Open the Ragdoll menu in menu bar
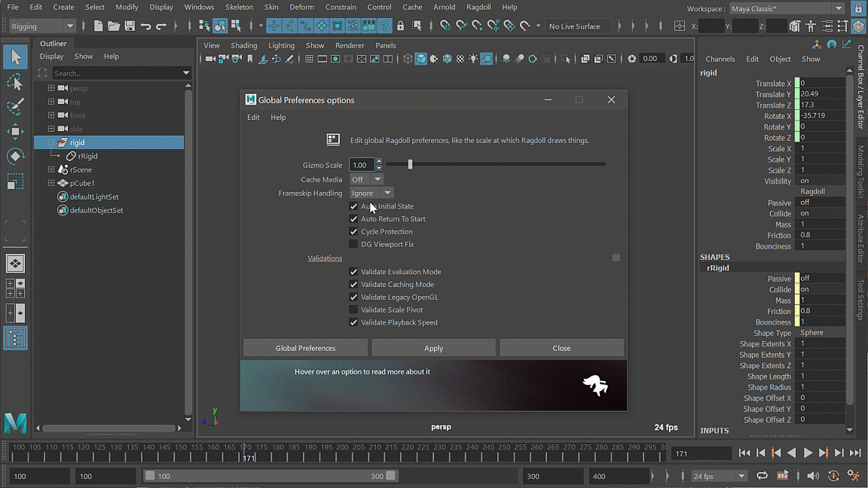Viewport: 868px width, 488px height. click(478, 8)
